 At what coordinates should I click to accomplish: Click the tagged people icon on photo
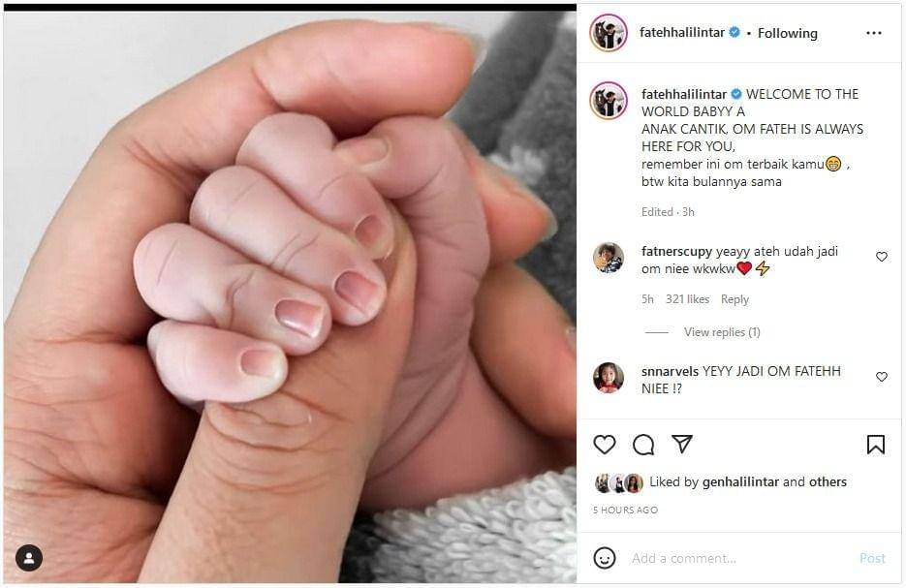pyautogui.click(x=29, y=558)
